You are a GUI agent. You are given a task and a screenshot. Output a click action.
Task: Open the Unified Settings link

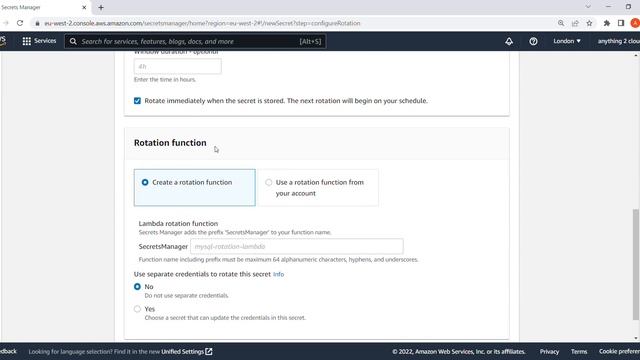tap(182, 351)
